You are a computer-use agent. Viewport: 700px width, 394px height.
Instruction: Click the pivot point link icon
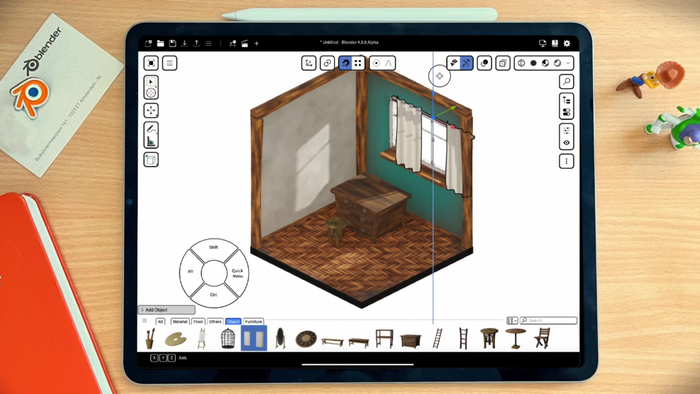pyautogui.click(x=327, y=63)
